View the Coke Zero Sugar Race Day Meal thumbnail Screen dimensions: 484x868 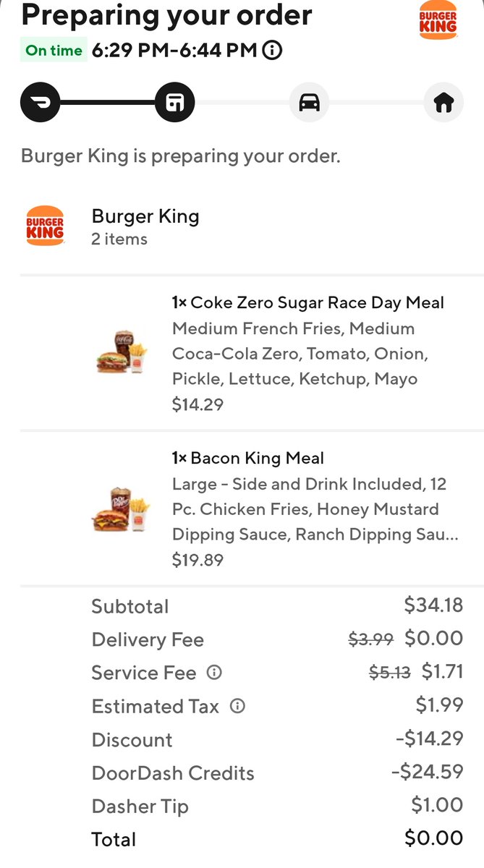point(121,352)
